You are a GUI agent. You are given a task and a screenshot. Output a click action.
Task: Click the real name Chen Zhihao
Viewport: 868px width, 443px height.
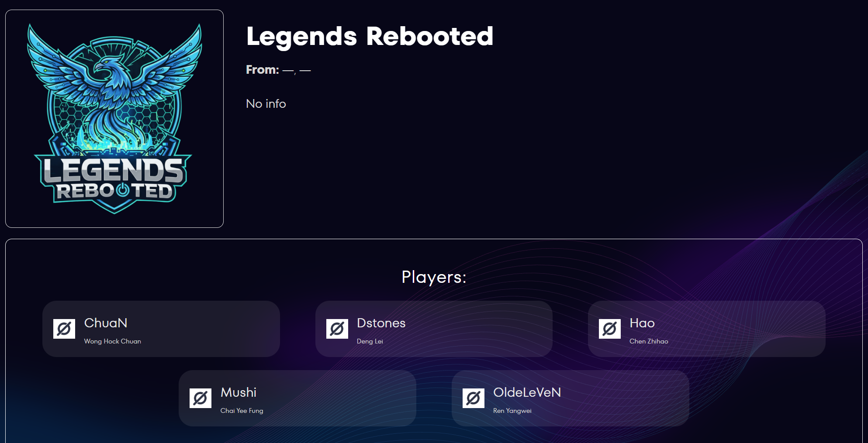(649, 341)
